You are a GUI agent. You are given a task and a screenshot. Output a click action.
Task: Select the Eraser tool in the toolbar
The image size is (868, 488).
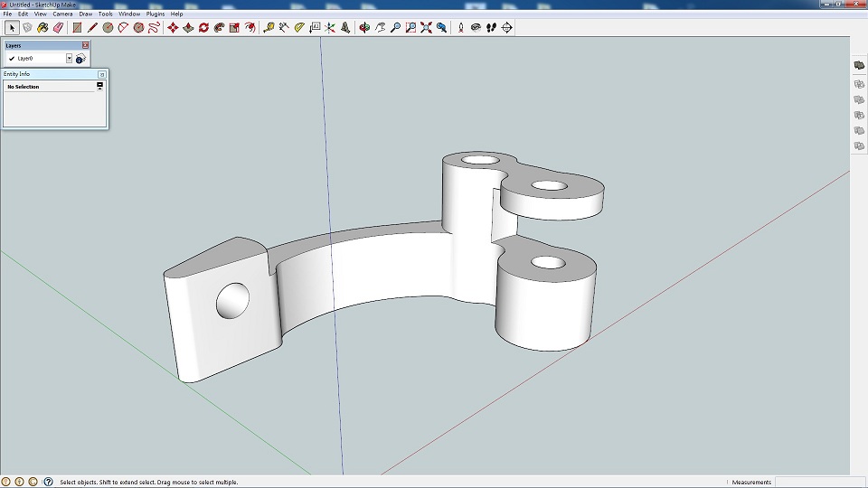(58, 27)
